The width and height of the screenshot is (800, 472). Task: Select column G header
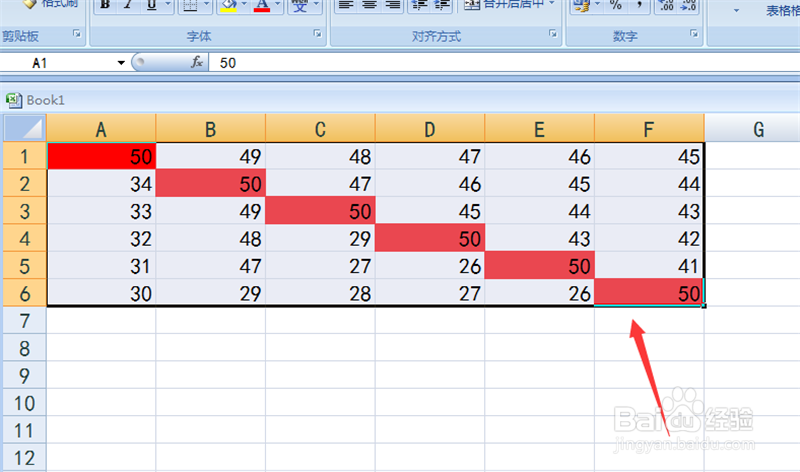(753, 129)
